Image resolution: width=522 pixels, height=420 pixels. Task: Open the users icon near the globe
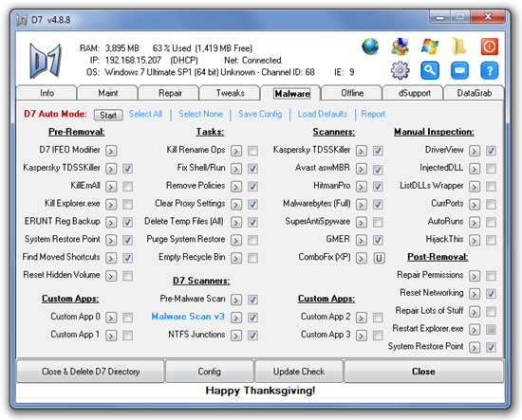click(x=400, y=46)
